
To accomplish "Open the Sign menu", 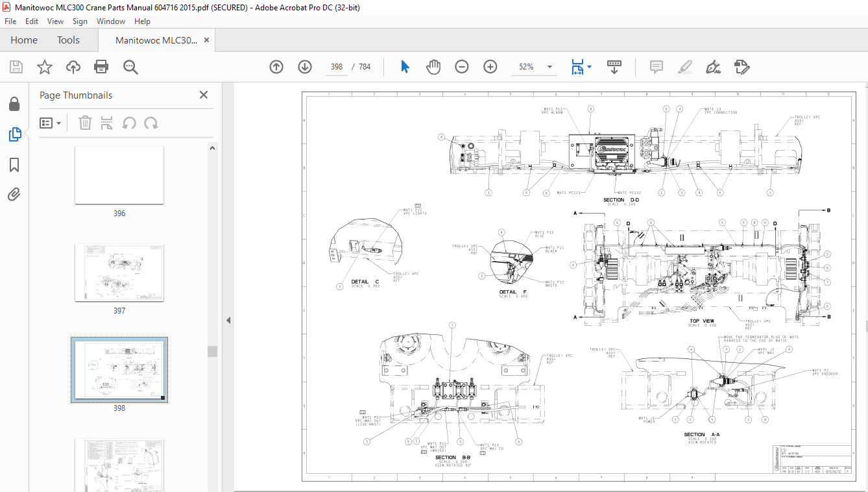I will click(x=80, y=21).
